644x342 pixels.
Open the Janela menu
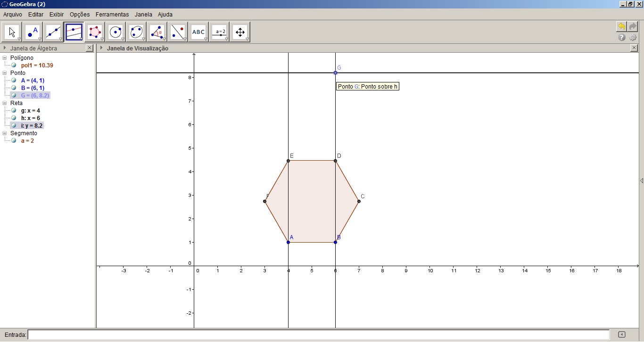coord(143,15)
